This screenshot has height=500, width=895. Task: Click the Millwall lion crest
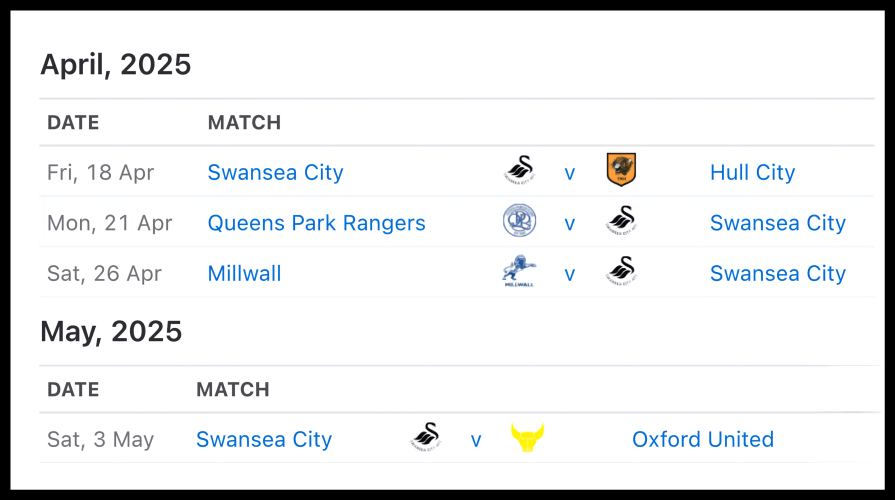click(518, 272)
